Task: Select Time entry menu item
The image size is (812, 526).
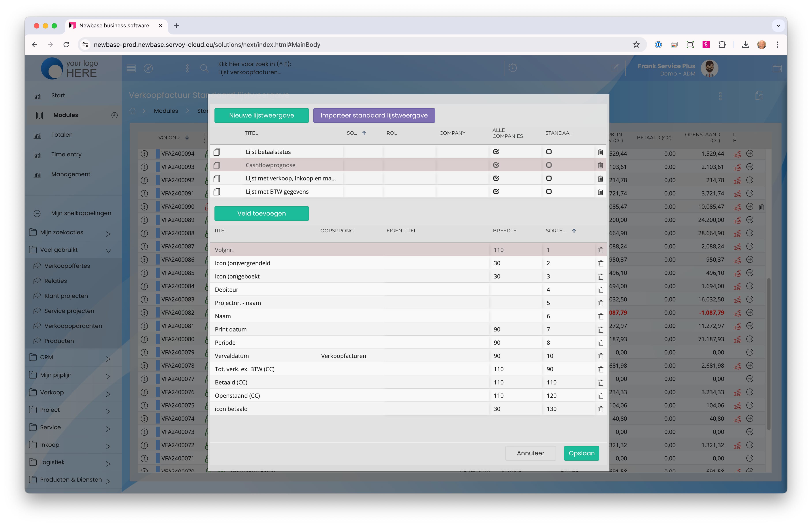Action: (66, 154)
